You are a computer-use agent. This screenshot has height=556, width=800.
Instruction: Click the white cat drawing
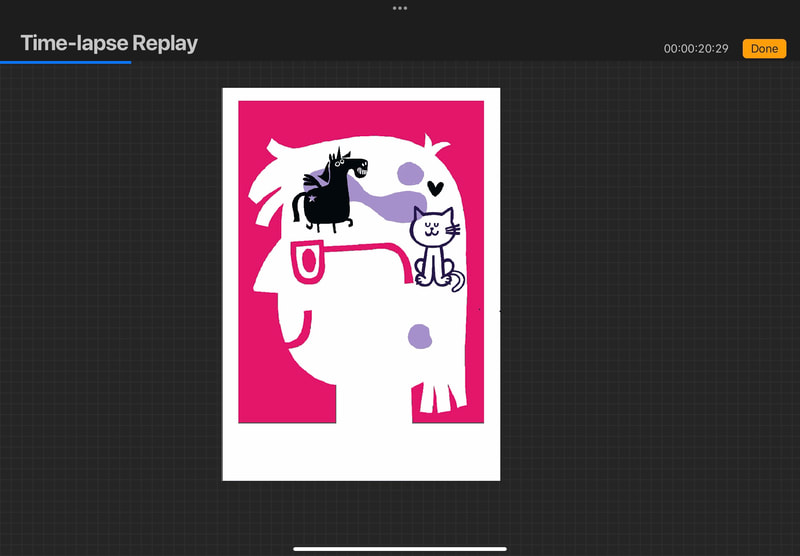point(436,245)
